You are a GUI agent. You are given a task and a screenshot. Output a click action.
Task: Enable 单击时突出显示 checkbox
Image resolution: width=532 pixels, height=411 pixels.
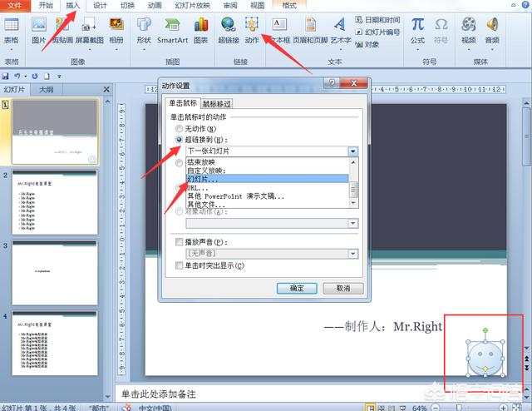pyautogui.click(x=179, y=265)
